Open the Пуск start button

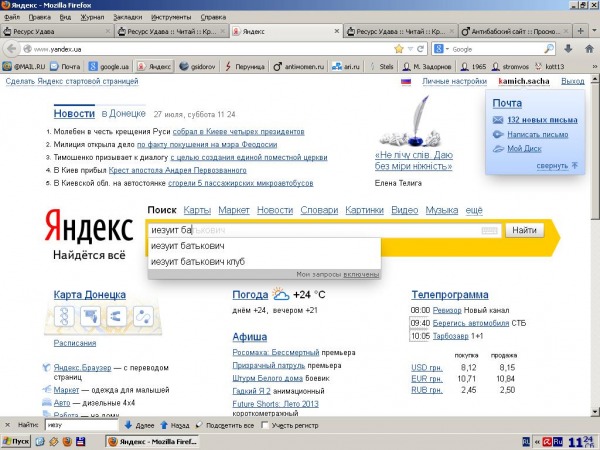16,442
